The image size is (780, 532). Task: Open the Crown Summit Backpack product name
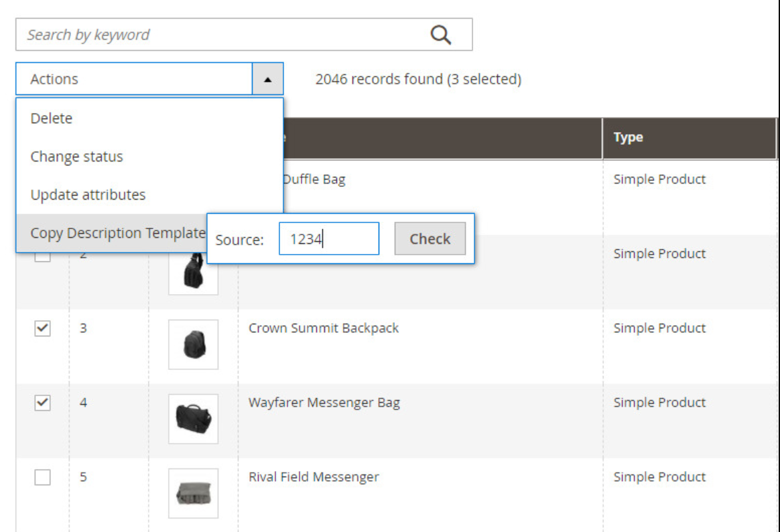pyautogui.click(x=324, y=328)
